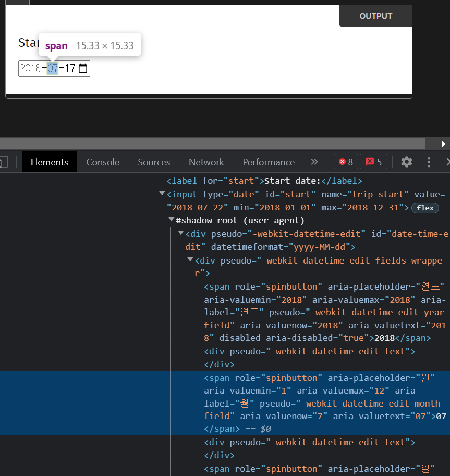Click the max="2018-12-31" attribute
The height and width of the screenshot is (476, 450).
tap(362, 208)
